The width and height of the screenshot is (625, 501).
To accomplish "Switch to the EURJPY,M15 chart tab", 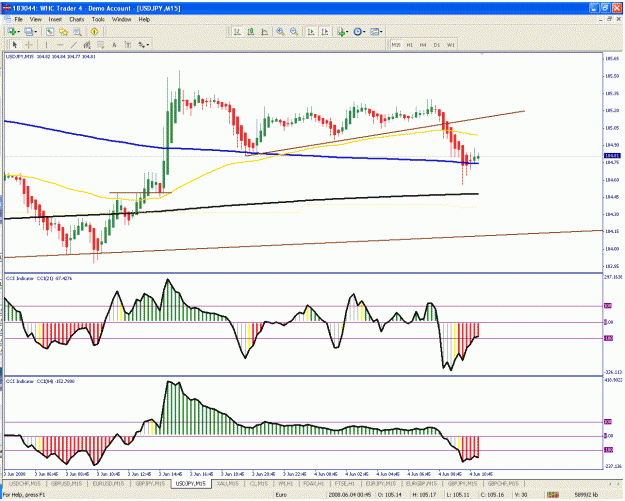I will coord(381,483).
